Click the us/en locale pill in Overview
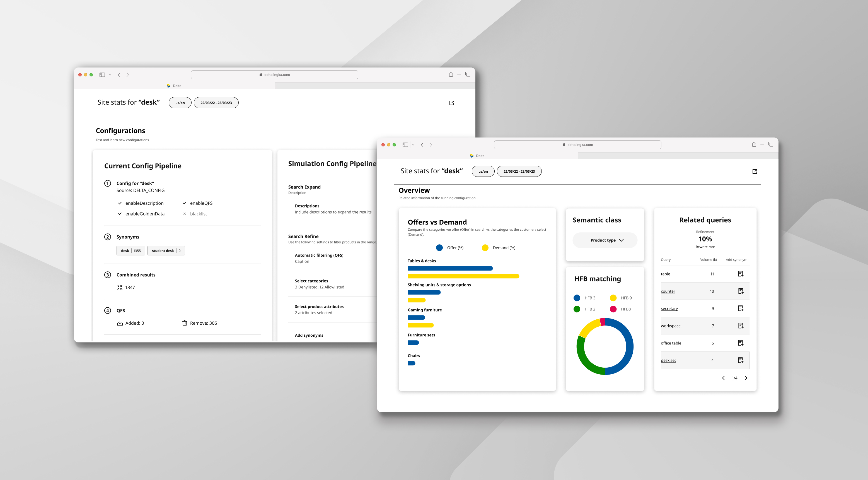This screenshot has width=868, height=480. (x=483, y=171)
